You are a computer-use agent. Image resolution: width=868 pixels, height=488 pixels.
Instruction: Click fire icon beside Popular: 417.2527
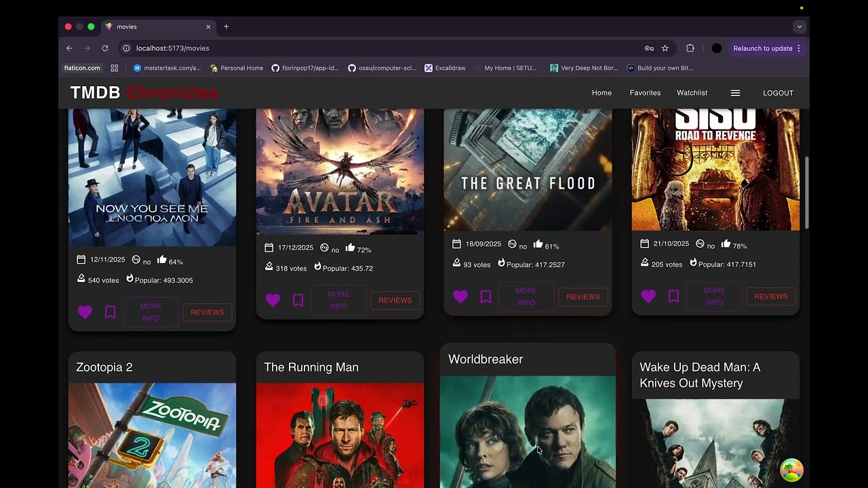click(502, 263)
